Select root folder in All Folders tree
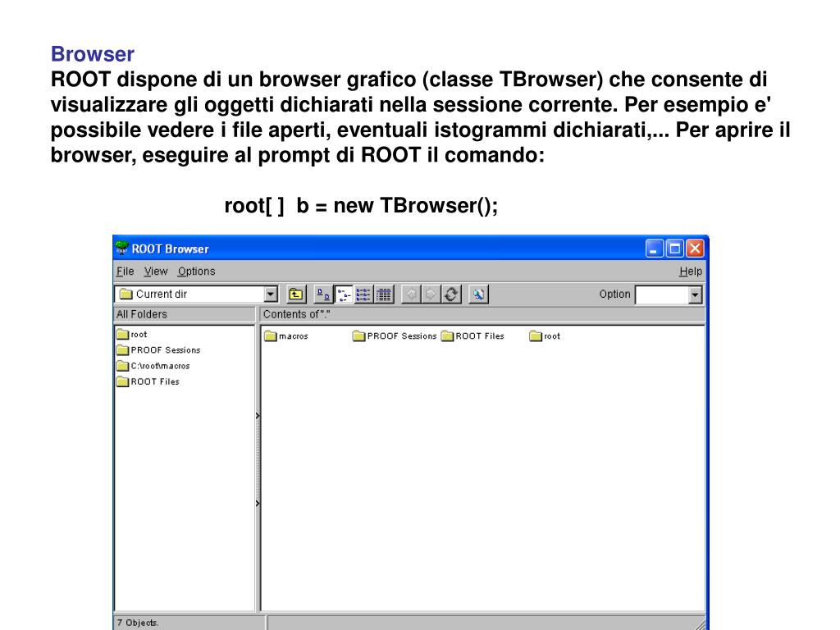The width and height of the screenshot is (840, 630). click(132, 335)
